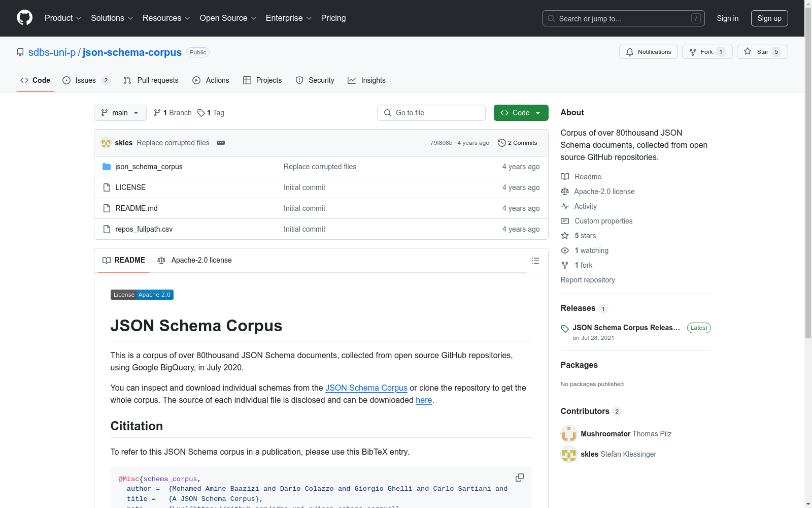Screen dimensions: 812x508
Task: Open the 79f808b commit hash
Action: pos(441,143)
